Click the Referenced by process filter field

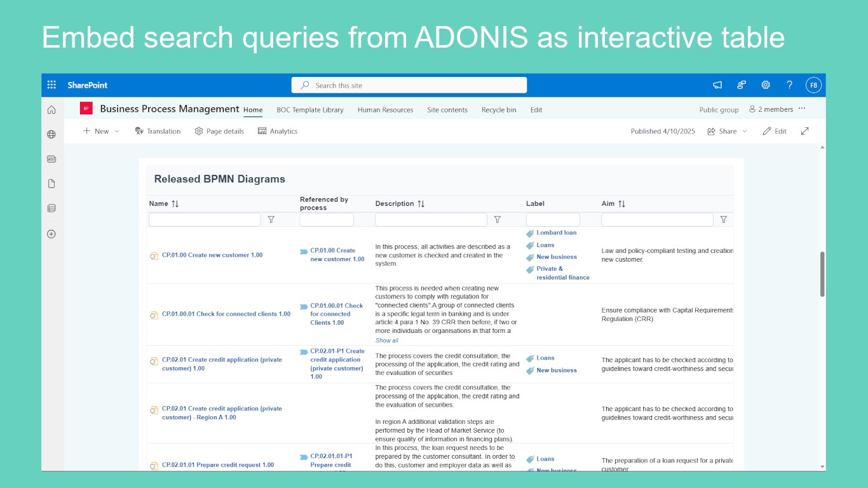[327, 220]
